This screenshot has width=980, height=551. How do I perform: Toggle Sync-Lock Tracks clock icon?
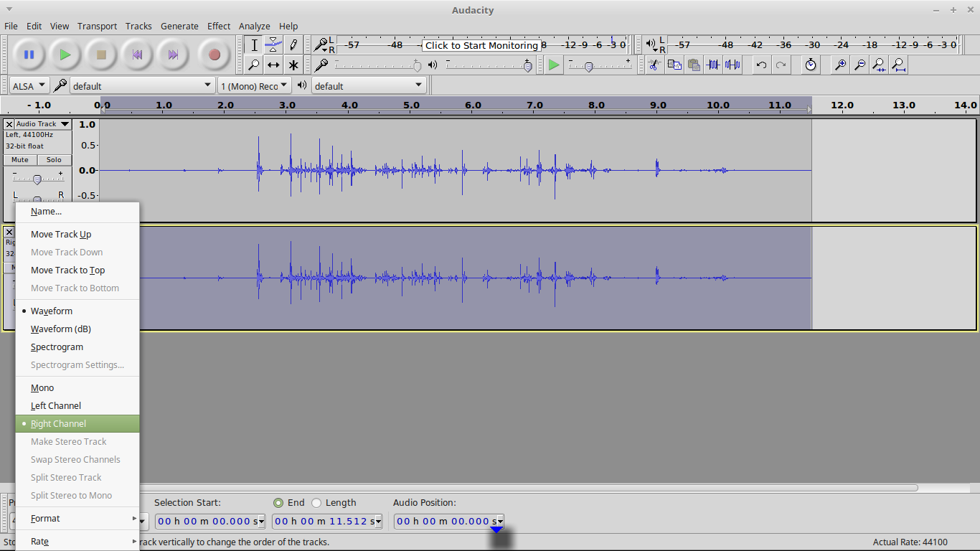coord(811,65)
